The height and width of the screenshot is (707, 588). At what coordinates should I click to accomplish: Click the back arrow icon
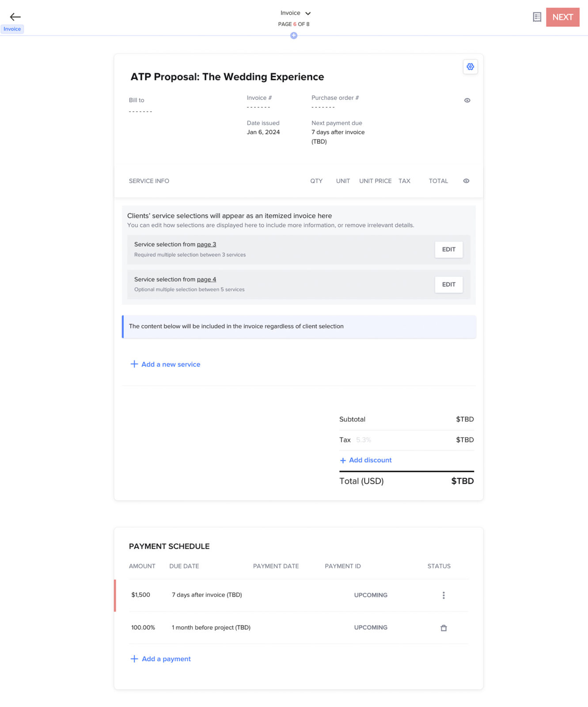pos(15,17)
